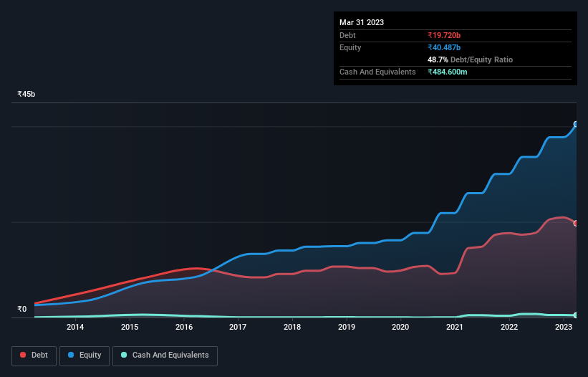Click the blue dot in Equity legend

tap(71, 355)
